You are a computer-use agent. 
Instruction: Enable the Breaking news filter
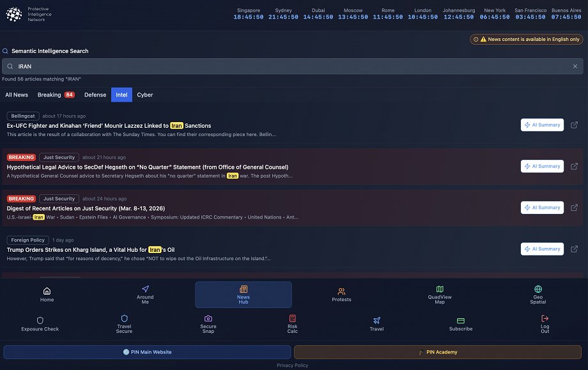(x=49, y=95)
